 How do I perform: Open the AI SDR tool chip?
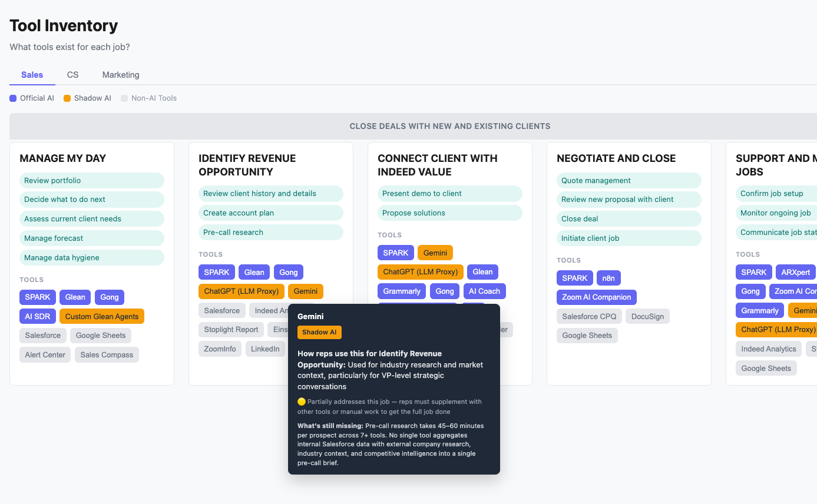click(38, 317)
